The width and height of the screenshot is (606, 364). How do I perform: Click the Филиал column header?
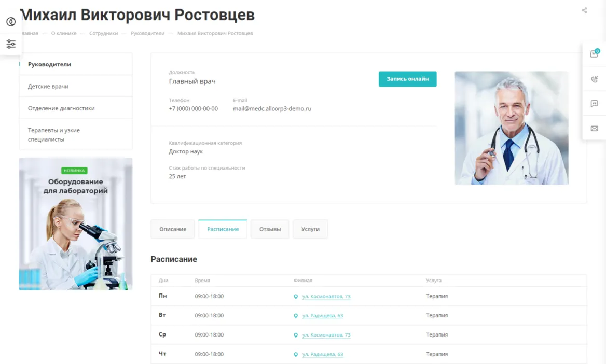coord(302,281)
